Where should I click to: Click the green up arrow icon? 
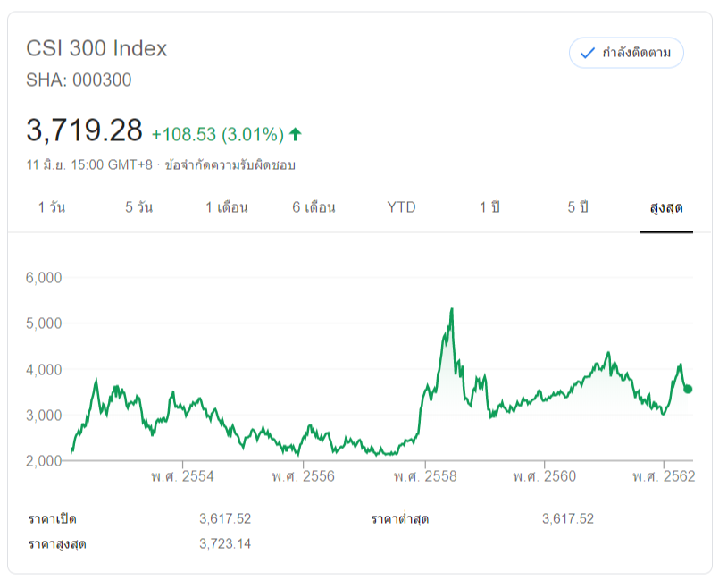(x=296, y=134)
